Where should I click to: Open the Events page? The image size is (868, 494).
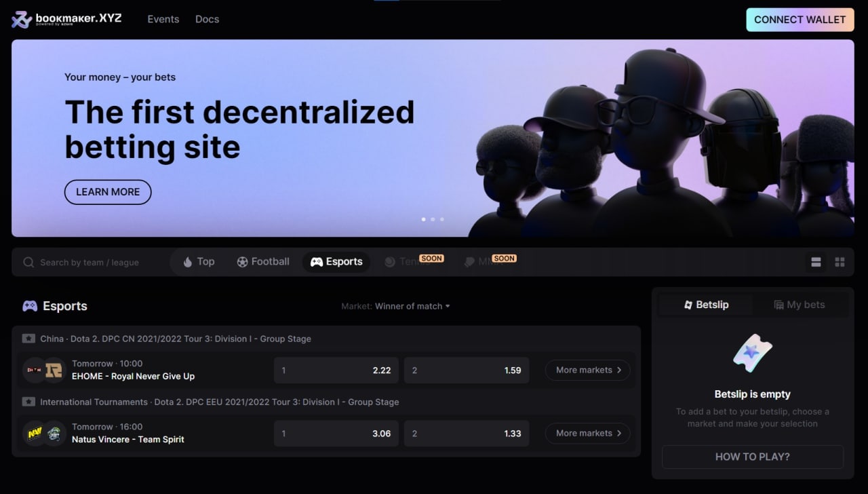point(163,19)
